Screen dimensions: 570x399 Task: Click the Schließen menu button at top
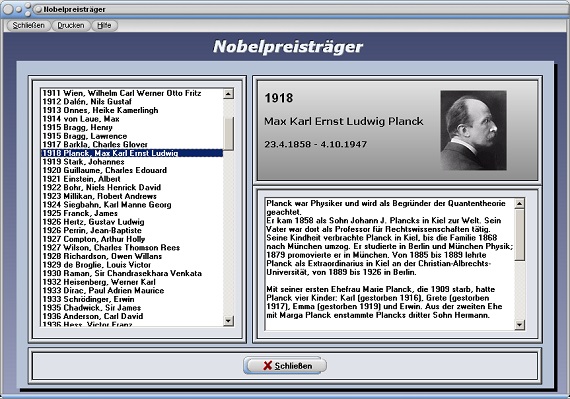(x=28, y=25)
